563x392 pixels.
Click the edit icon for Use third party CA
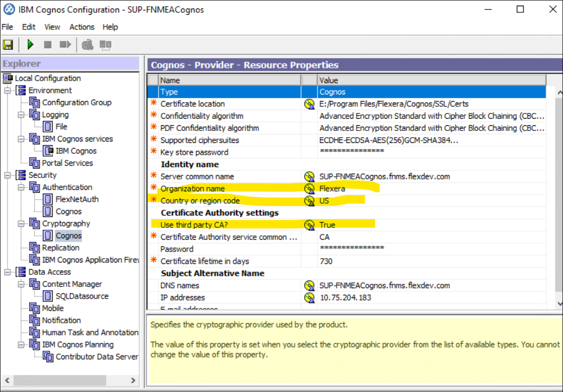[309, 225]
